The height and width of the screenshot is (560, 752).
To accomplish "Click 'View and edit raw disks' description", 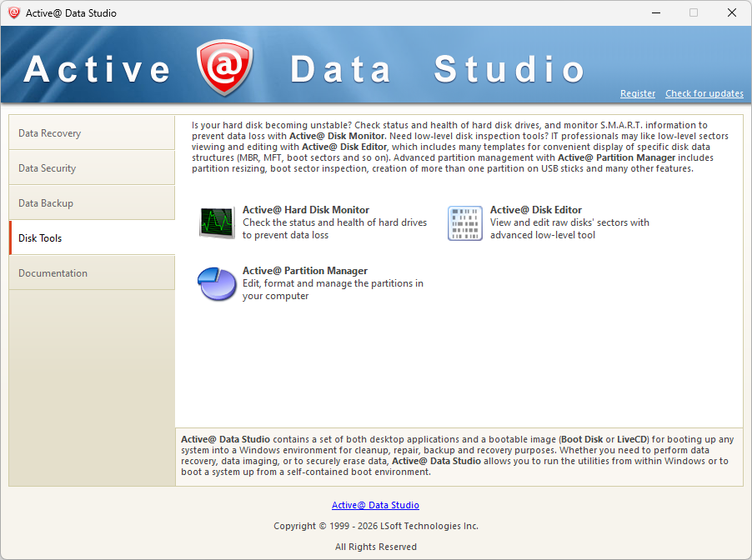I will [569, 228].
